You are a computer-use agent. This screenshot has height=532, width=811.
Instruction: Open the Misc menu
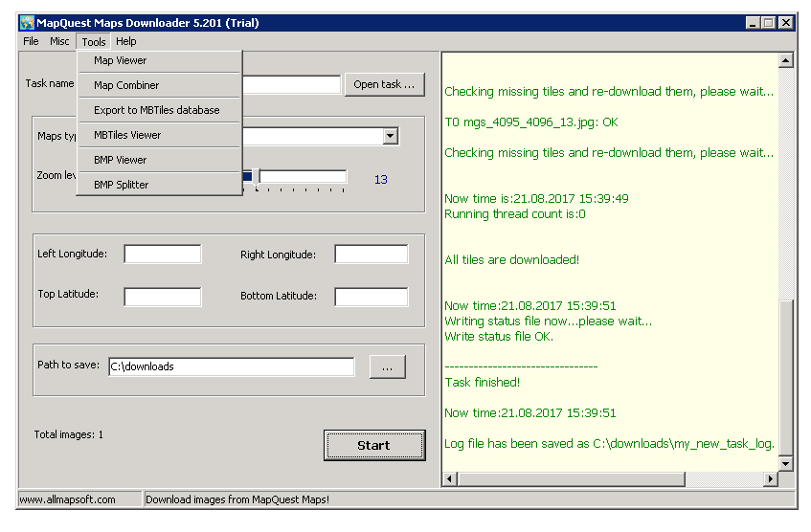[x=59, y=41]
